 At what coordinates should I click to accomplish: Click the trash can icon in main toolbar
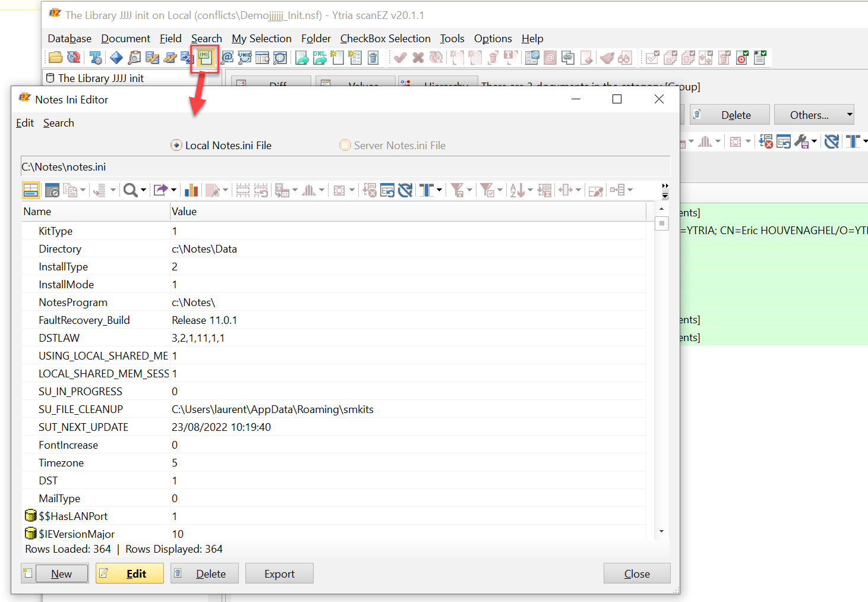(x=373, y=58)
